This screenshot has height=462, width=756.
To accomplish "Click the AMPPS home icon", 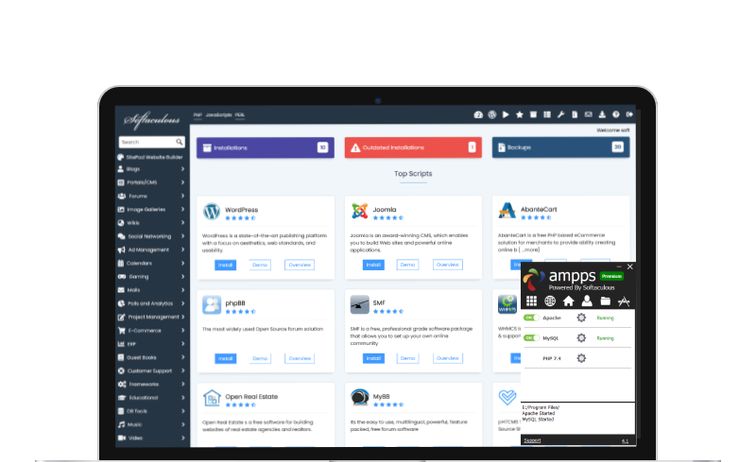I will (x=568, y=300).
